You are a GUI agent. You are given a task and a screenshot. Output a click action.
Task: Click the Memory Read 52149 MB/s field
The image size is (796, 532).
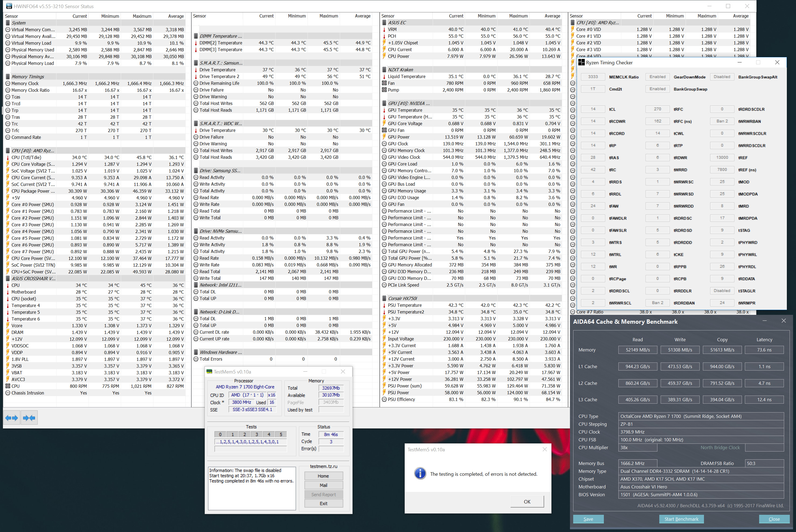(x=637, y=350)
